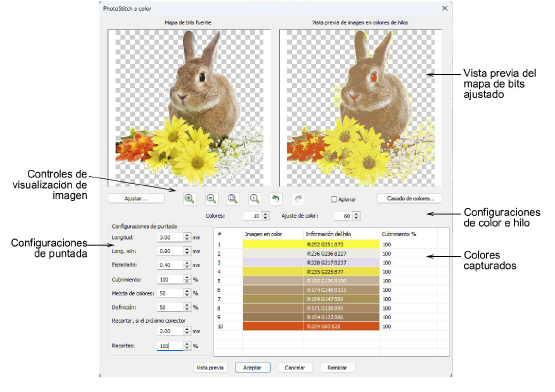Click the 'Cubrimiento %' column header

(x=399, y=234)
